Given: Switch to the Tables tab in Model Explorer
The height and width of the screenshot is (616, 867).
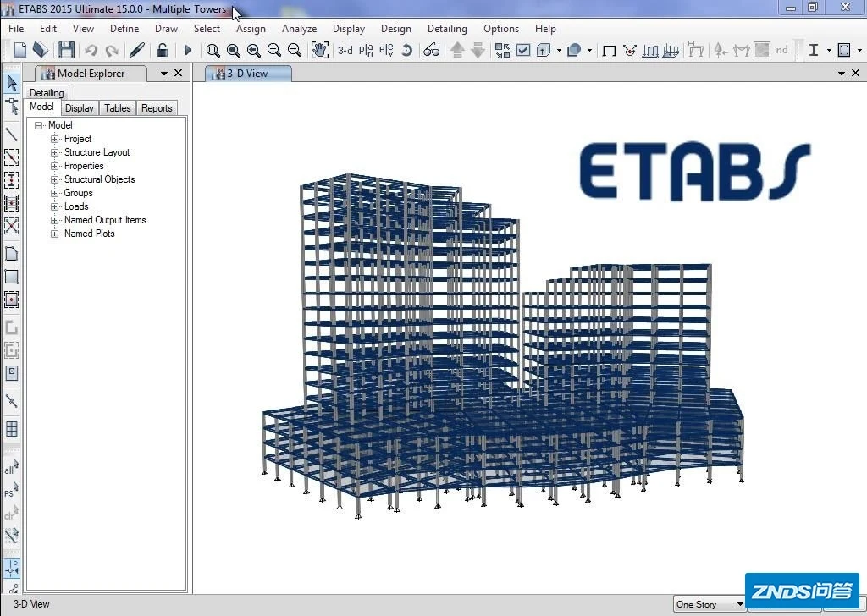Looking at the screenshot, I should [x=118, y=108].
